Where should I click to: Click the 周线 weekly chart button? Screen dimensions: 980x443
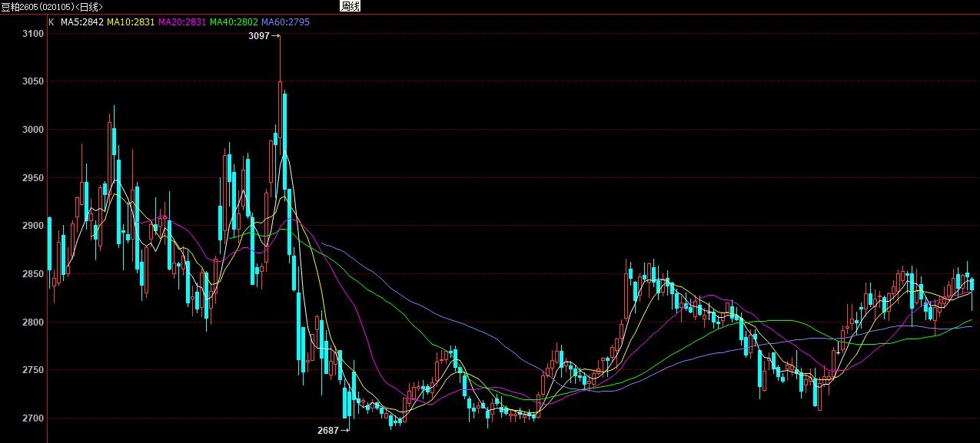(x=350, y=6)
